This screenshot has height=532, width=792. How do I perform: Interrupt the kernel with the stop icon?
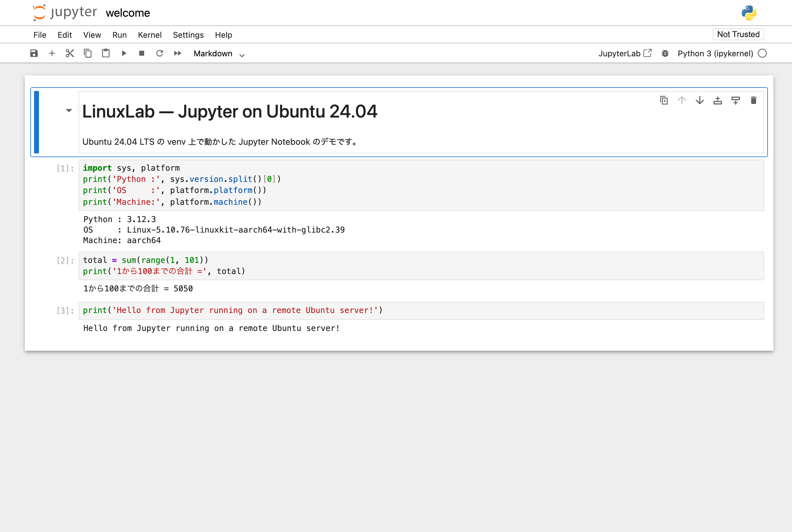[142, 53]
